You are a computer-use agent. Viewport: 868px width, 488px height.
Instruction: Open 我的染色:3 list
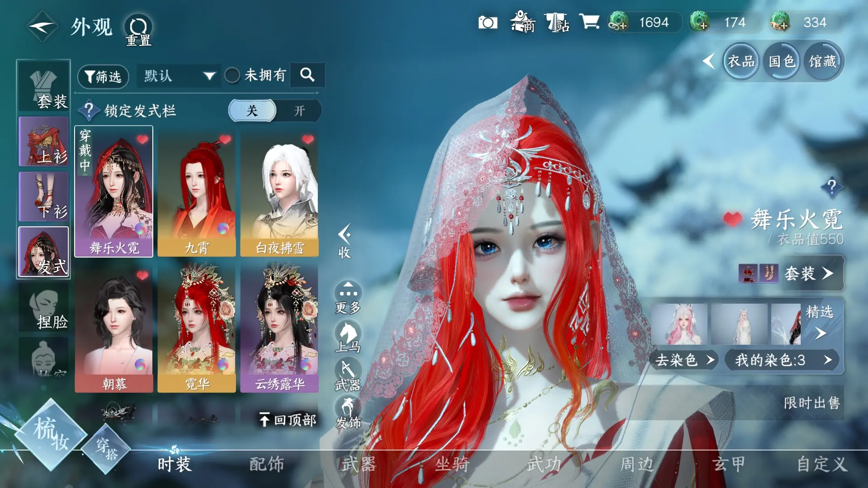[x=782, y=360]
